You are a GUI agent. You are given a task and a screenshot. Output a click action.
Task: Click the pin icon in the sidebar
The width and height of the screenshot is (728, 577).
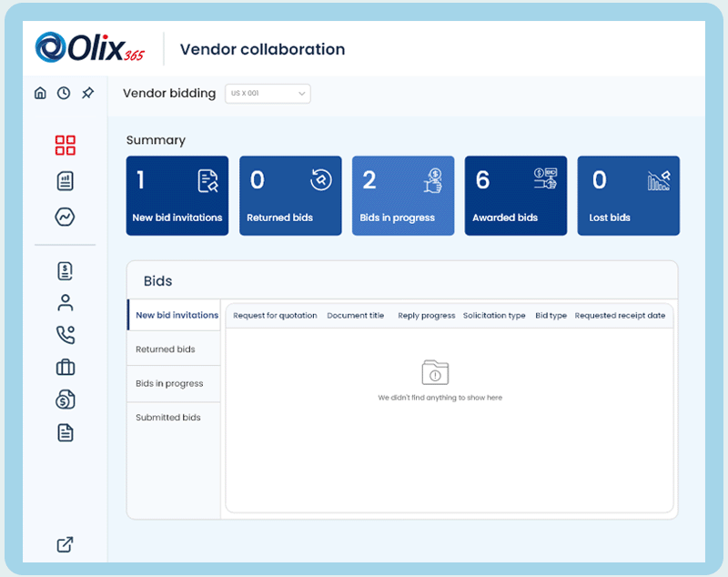pyautogui.click(x=87, y=92)
